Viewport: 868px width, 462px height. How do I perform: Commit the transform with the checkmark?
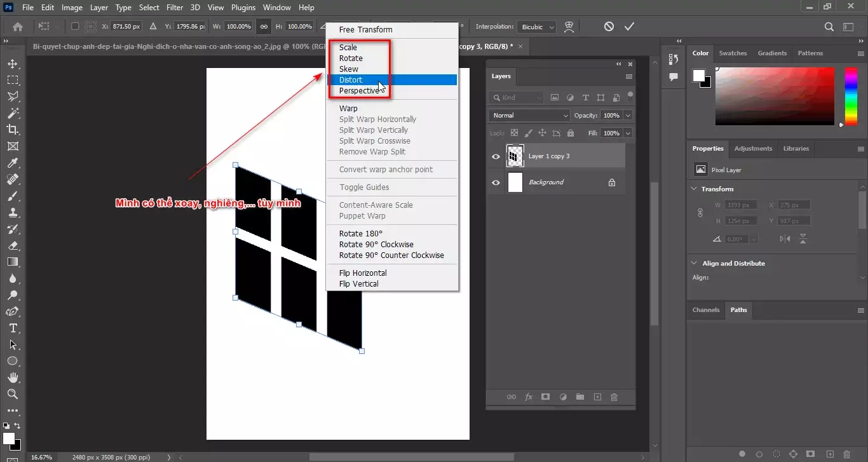click(630, 26)
